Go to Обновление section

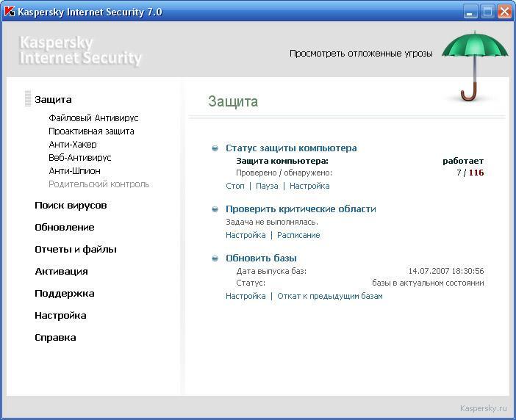coord(65,228)
